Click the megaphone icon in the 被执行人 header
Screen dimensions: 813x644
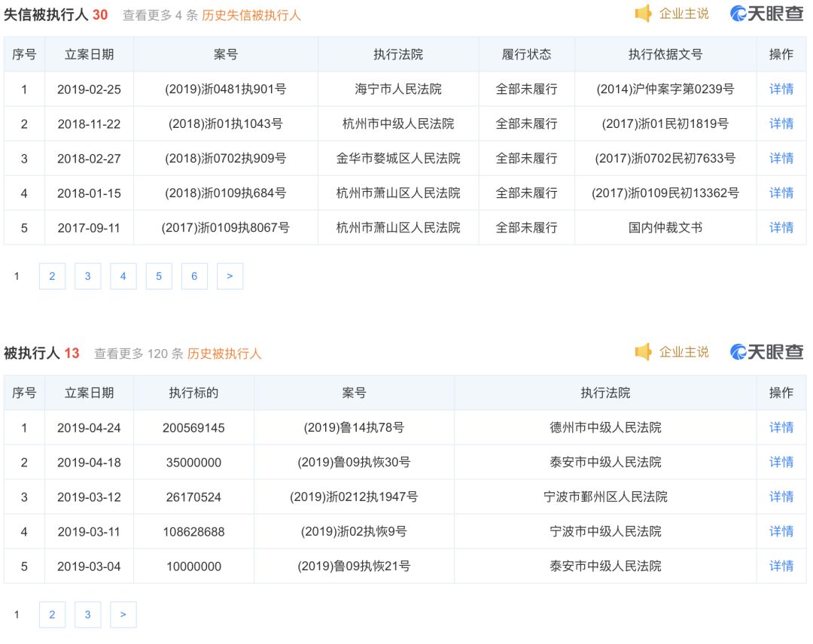(x=644, y=352)
